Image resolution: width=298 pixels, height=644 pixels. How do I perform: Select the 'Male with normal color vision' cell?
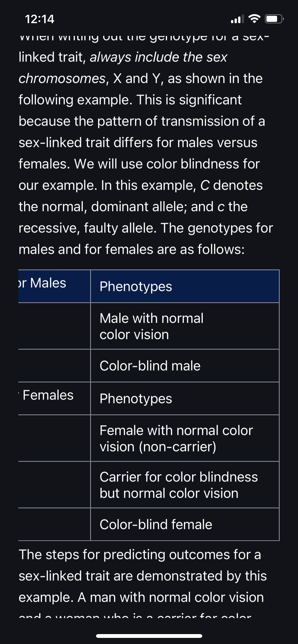pos(185,326)
